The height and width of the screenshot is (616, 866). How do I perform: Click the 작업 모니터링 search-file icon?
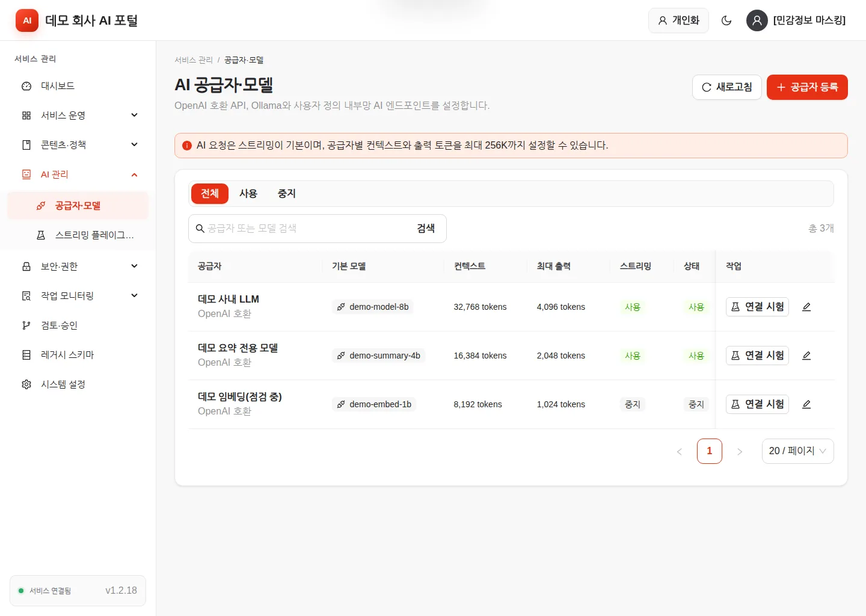point(26,296)
